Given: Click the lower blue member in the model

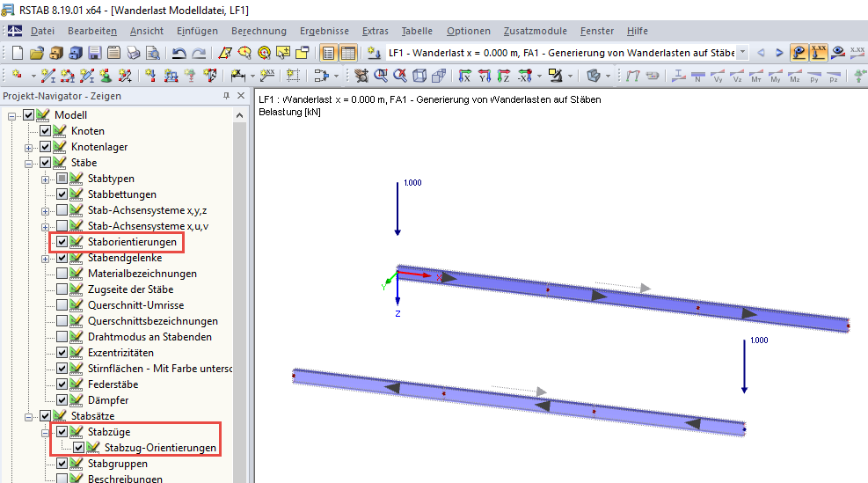Looking at the screenshot, I should point(519,403).
